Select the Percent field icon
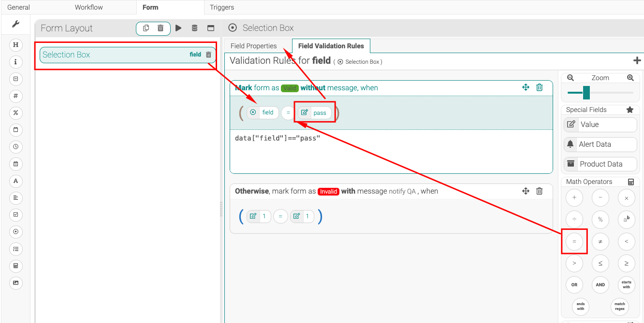644x323 pixels. tap(15, 113)
